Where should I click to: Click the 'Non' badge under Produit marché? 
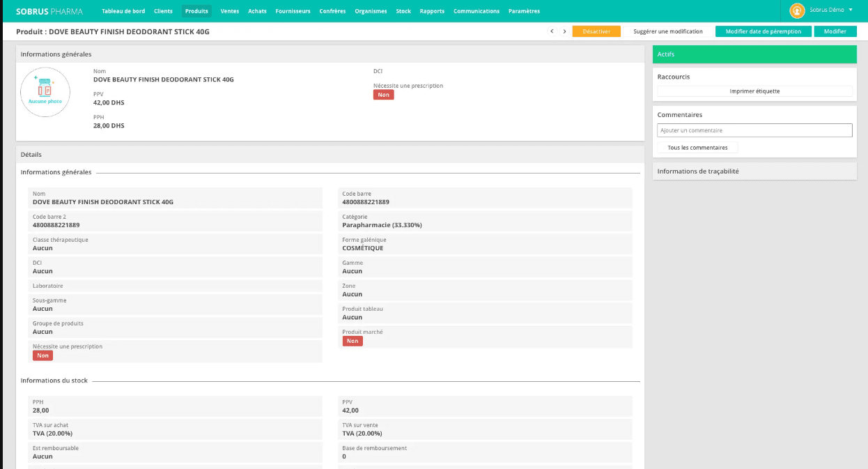point(352,341)
